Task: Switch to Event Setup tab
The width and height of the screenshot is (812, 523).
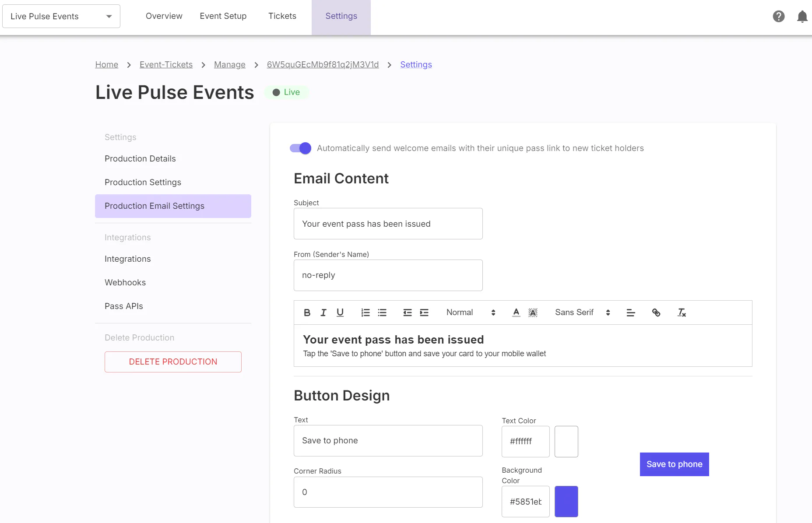Action: click(223, 16)
